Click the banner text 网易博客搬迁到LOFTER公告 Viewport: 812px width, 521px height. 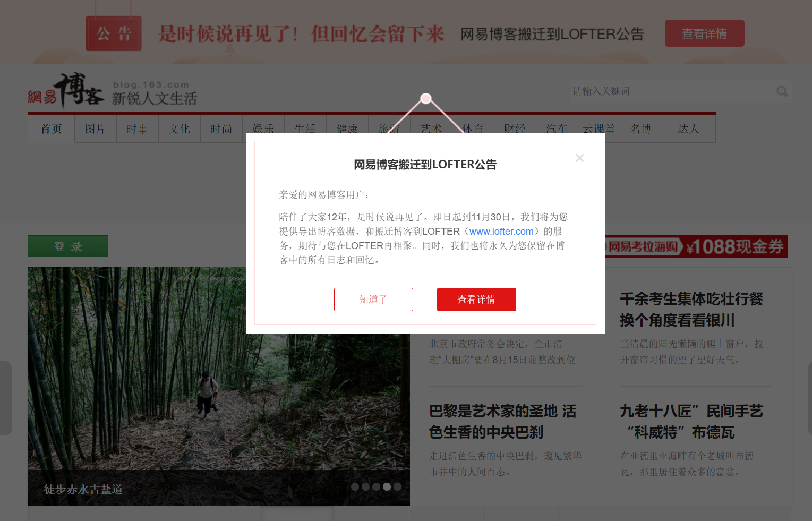(552, 34)
